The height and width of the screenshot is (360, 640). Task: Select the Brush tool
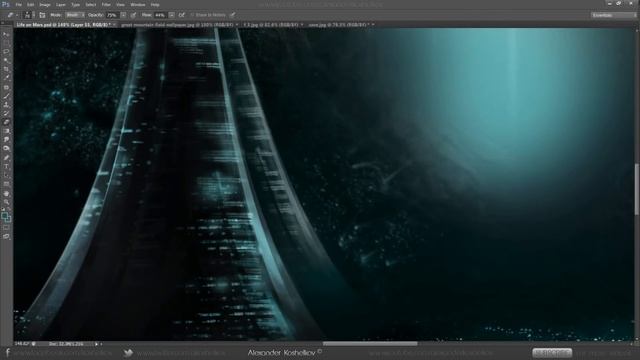(6, 96)
